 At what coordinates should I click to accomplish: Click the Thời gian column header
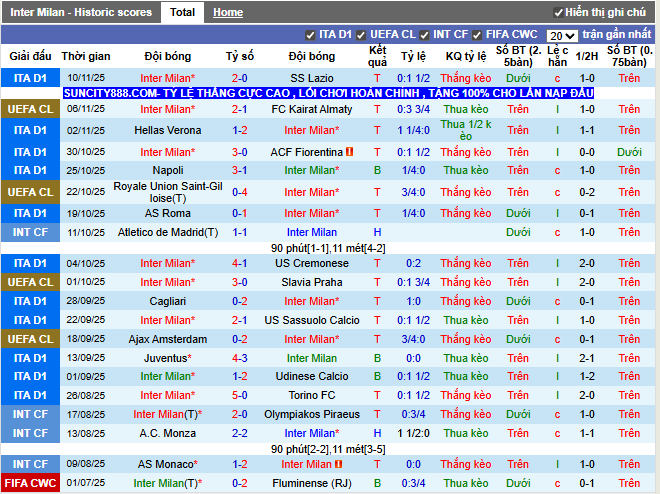[86, 56]
